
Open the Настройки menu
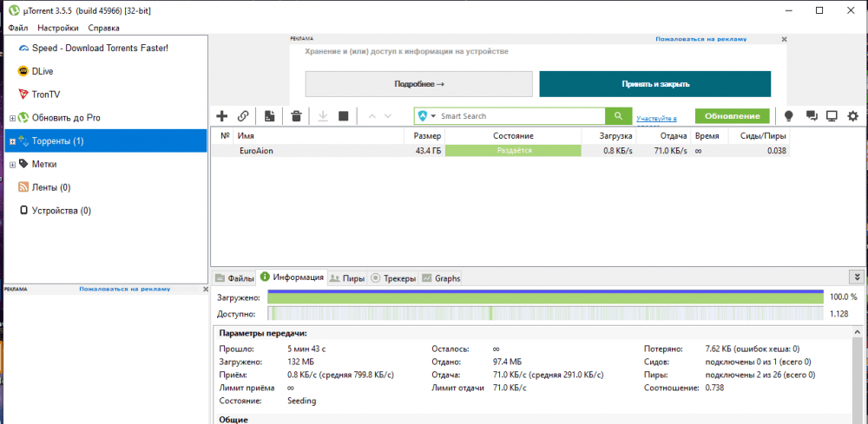pyautogui.click(x=58, y=29)
